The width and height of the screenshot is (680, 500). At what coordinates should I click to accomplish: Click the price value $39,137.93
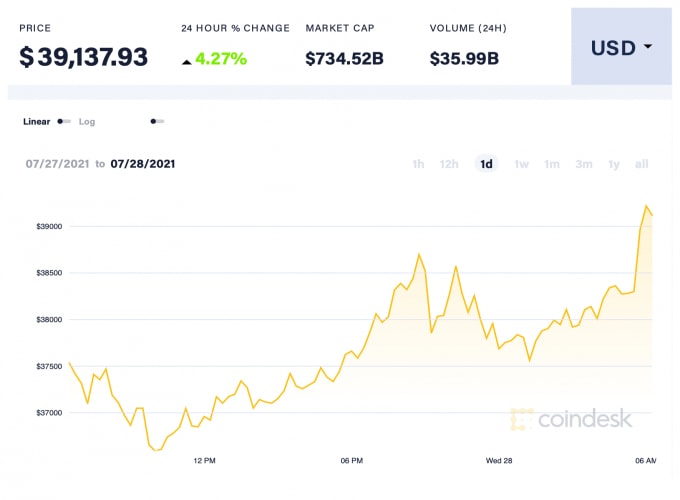click(x=84, y=57)
